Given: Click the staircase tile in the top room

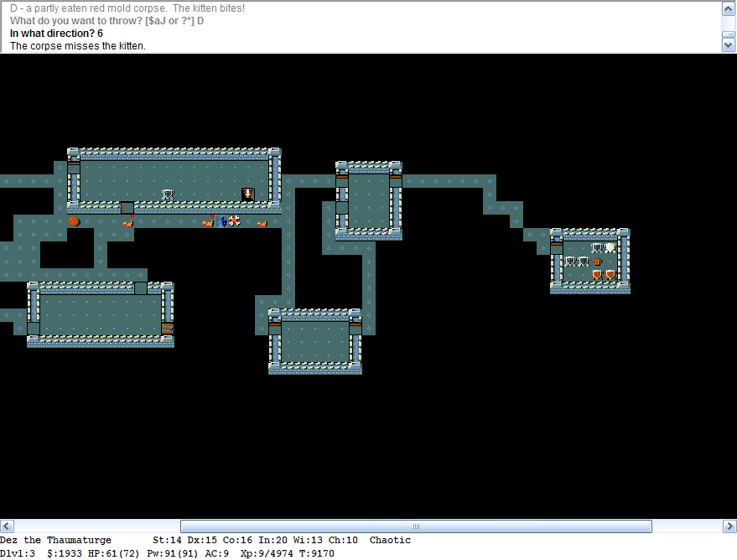Looking at the screenshot, I should [x=247, y=194].
